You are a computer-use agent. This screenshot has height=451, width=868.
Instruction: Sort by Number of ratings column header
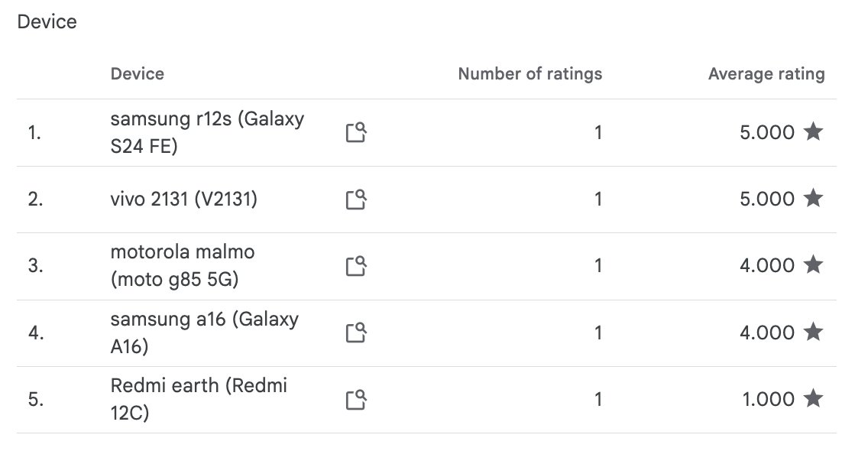[x=530, y=74]
